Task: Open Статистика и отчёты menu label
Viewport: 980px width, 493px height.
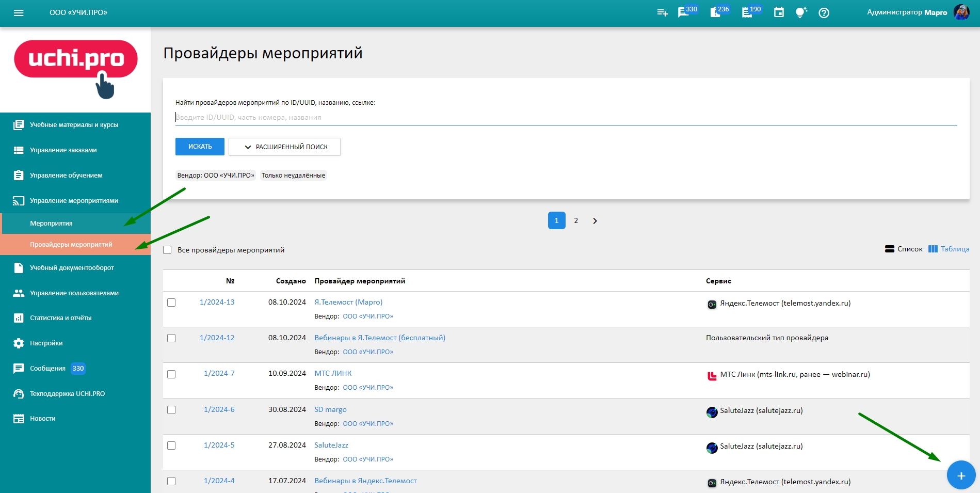Action: click(x=61, y=318)
